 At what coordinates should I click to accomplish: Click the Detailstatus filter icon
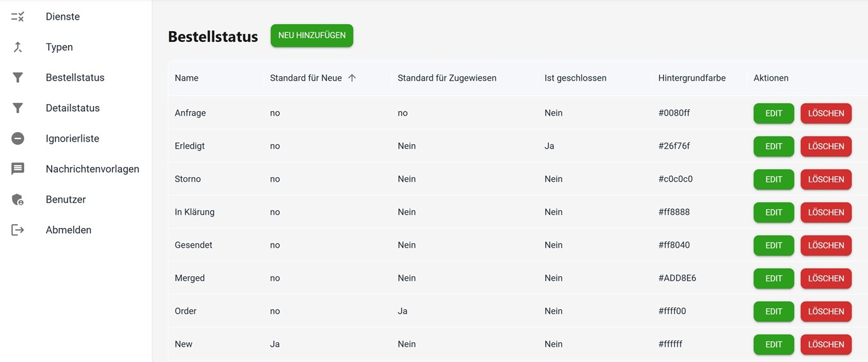point(18,108)
